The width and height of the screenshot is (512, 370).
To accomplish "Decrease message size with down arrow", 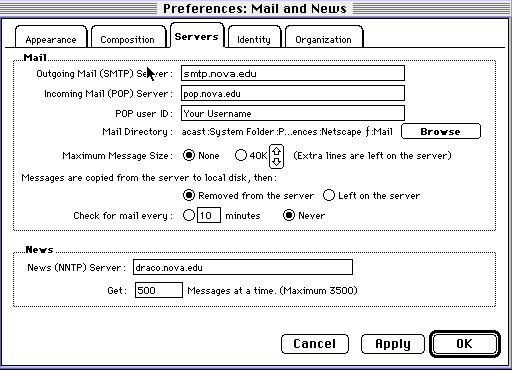I will pos(276,162).
